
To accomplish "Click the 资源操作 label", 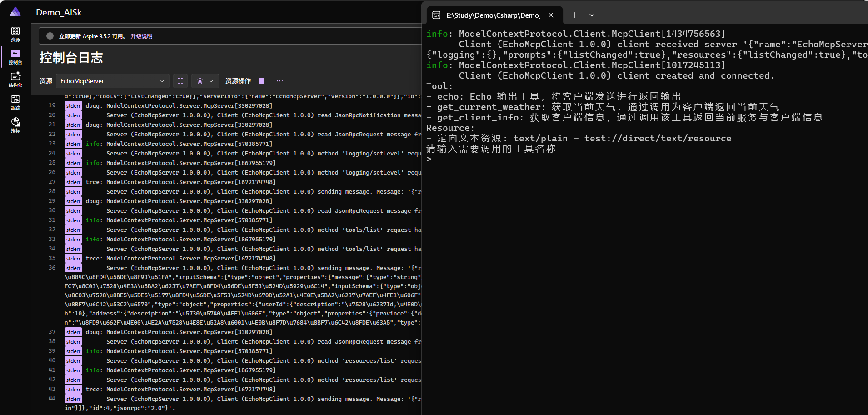I will [238, 81].
